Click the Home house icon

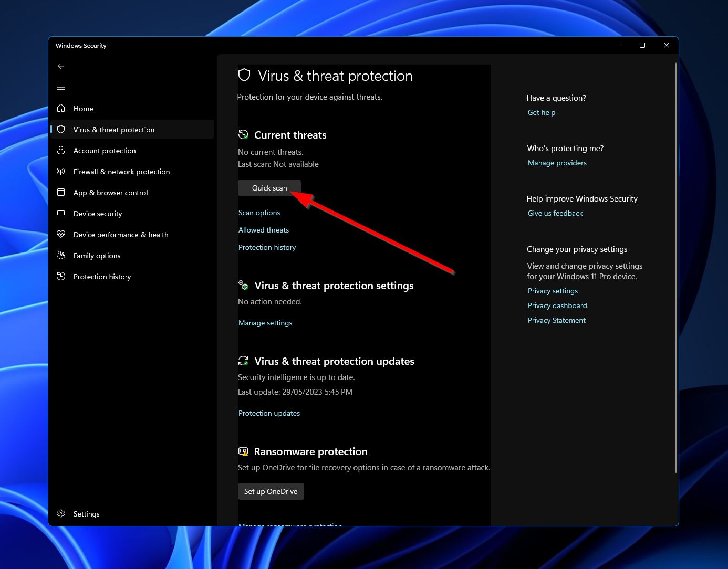(x=61, y=108)
